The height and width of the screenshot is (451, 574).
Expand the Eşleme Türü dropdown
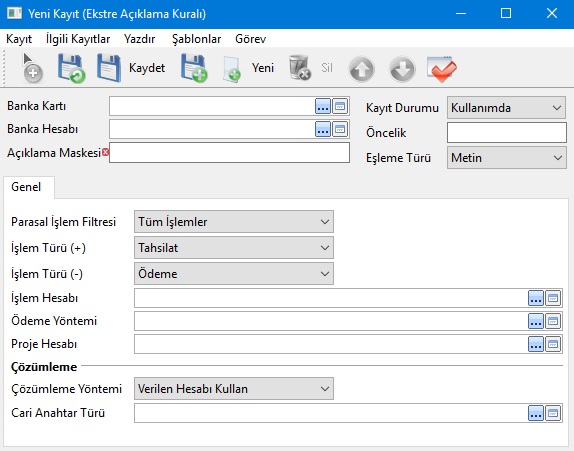506,158
